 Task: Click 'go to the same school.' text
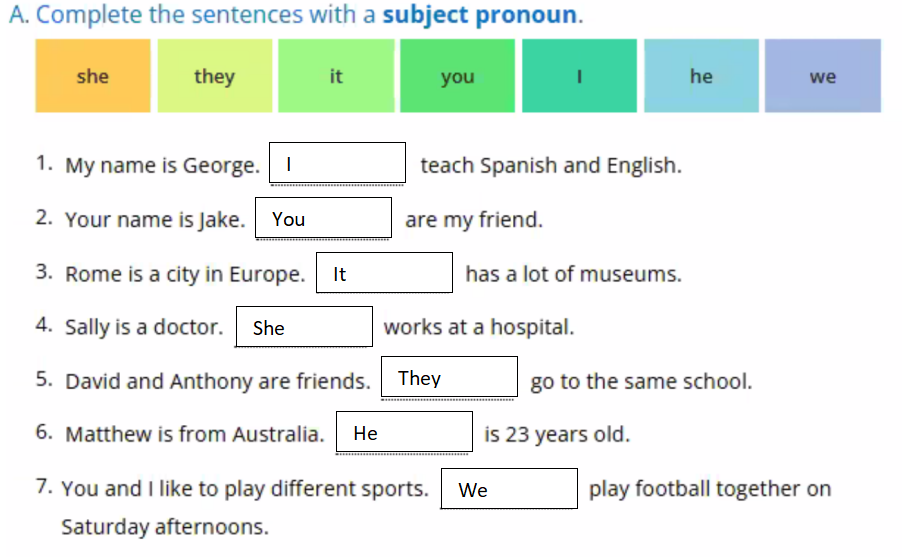click(x=640, y=381)
